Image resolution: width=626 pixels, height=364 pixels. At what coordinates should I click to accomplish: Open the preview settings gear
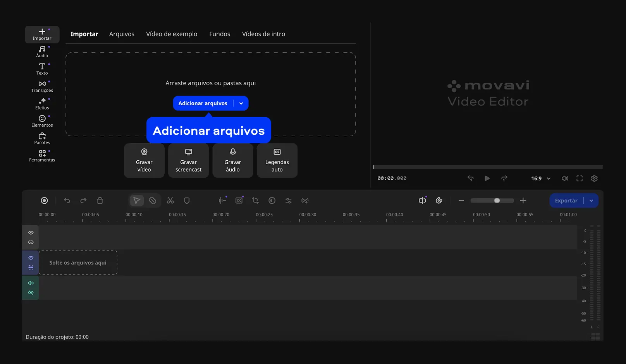(x=594, y=179)
